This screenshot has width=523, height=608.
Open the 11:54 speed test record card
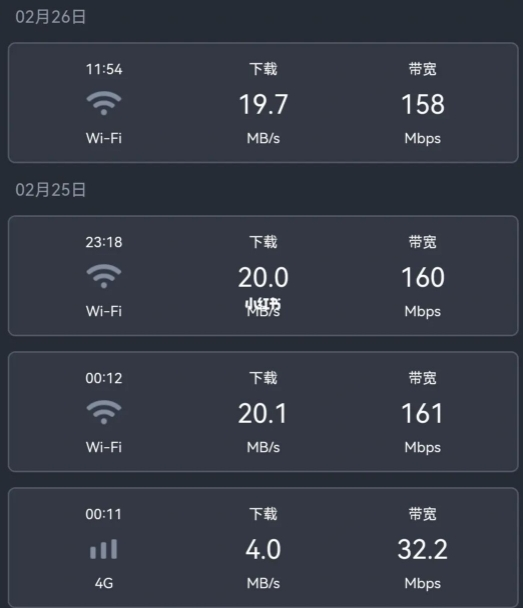pyautogui.click(x=263, y=103)
